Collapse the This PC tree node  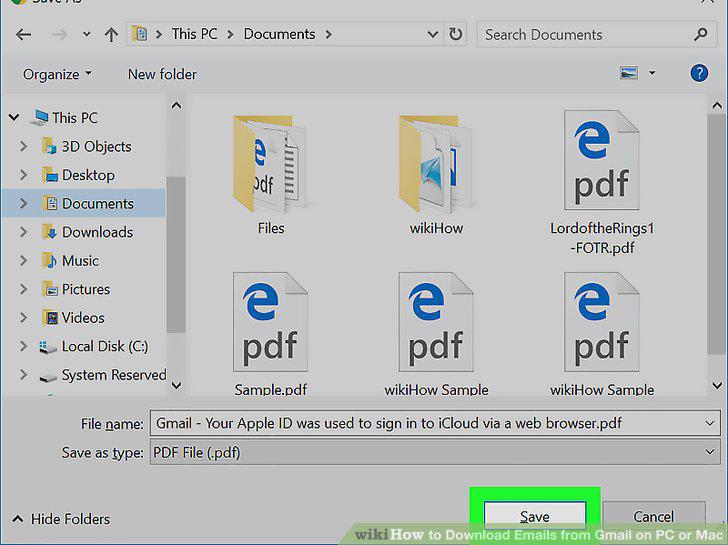pos(14,118)
